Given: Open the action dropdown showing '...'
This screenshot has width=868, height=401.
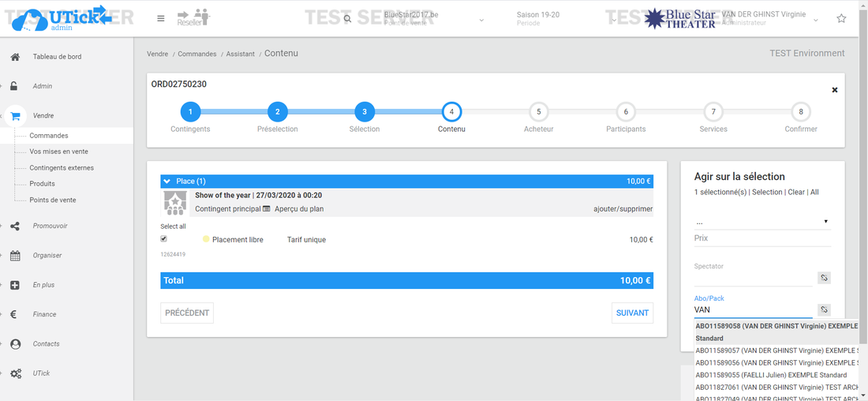Looking at the screenshot, I should pyautogui.click(x=761, y=222).
